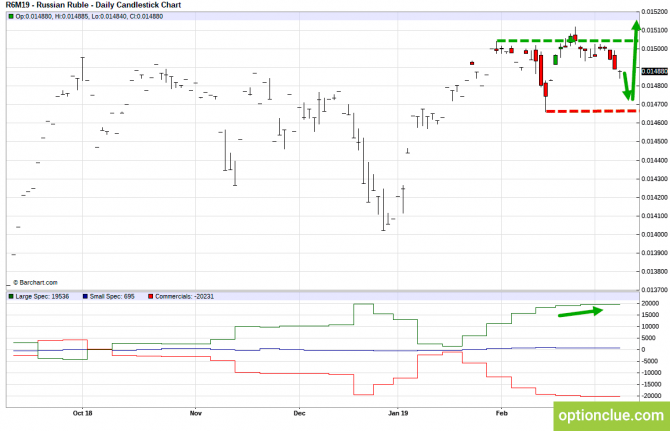Click the 'Large Spec: 19536' legend text
670x431 pixels.
[42, 296]
